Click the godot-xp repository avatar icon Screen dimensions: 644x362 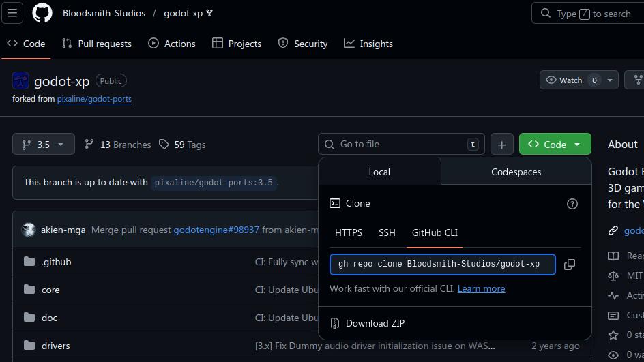pos(20,81)
